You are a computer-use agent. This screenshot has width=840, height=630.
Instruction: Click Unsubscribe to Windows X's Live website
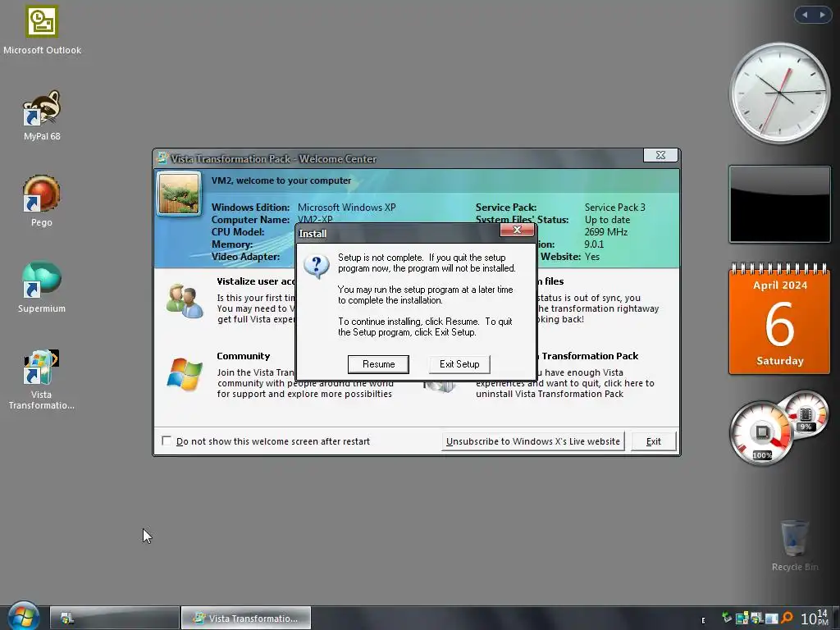click(533, 441)
